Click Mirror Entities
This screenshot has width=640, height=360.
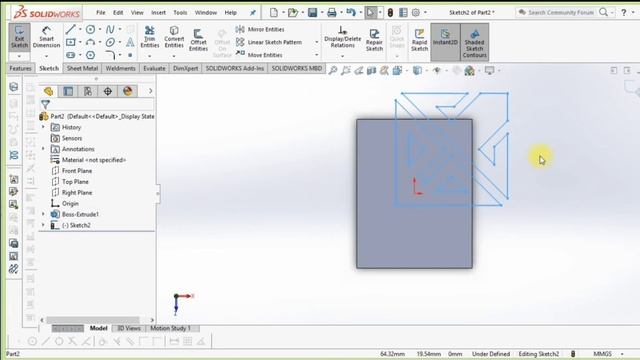[260, 29]
